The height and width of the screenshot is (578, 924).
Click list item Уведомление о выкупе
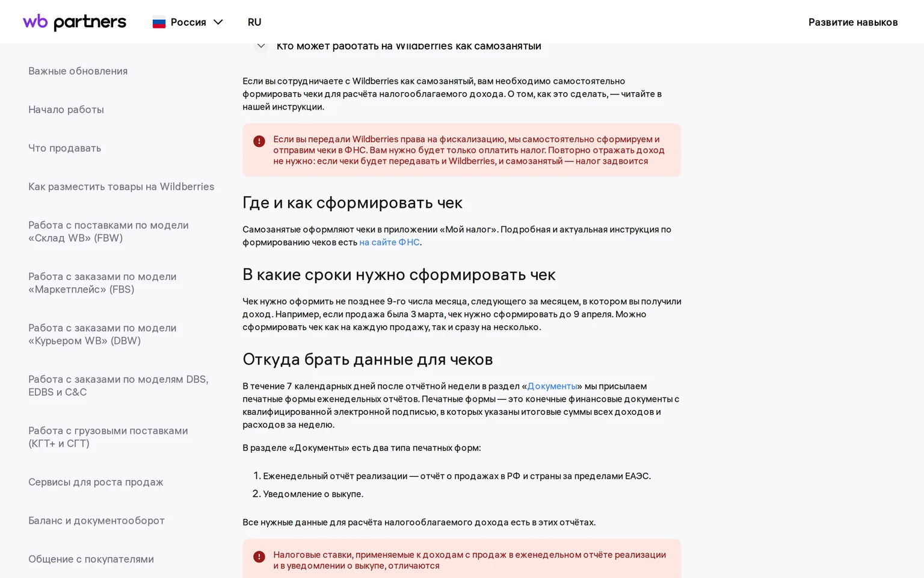313,494
